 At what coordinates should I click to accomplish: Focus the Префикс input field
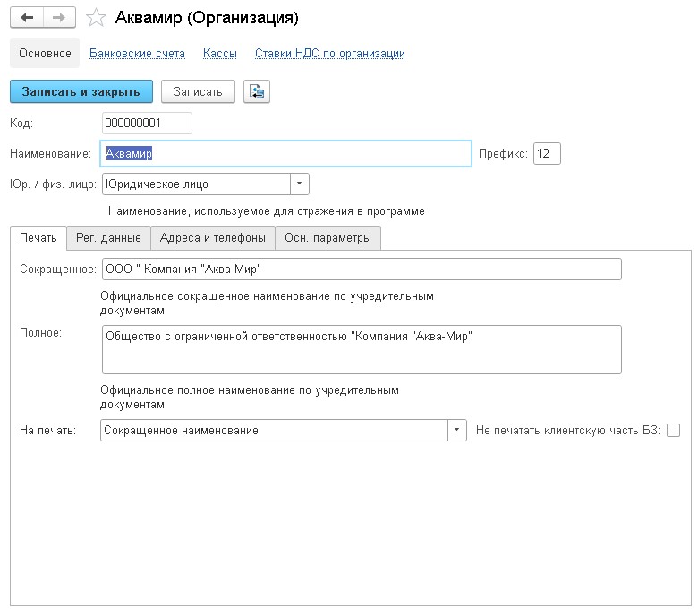click(547, 154)
